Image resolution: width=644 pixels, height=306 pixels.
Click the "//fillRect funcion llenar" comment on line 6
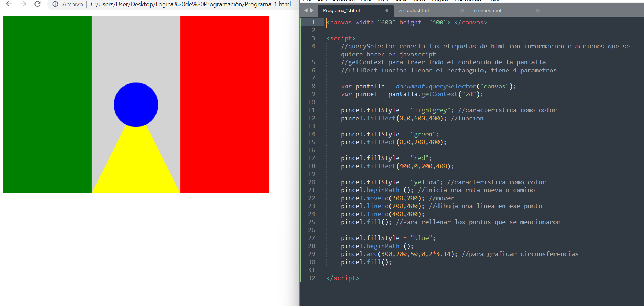pyautogui.click(x=449, y=70)
